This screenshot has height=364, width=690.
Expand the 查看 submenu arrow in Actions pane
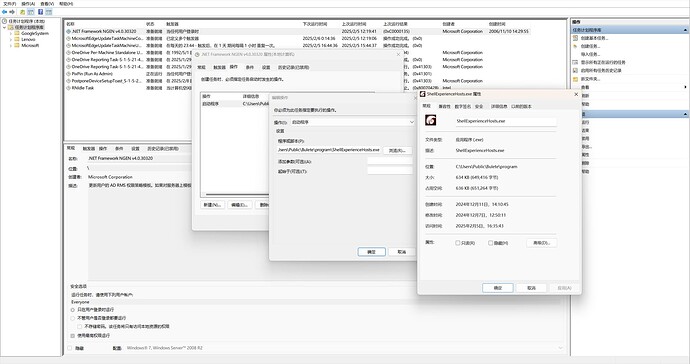click(685, 87)
